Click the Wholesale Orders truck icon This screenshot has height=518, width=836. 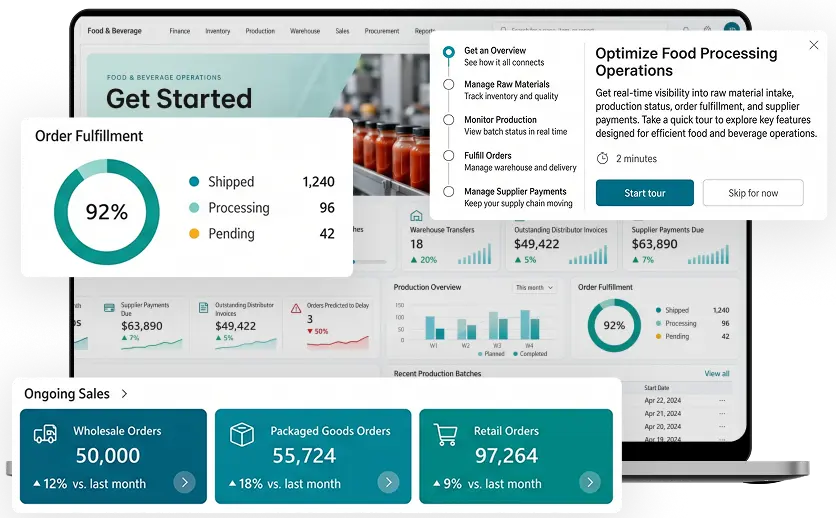point(45,434)
